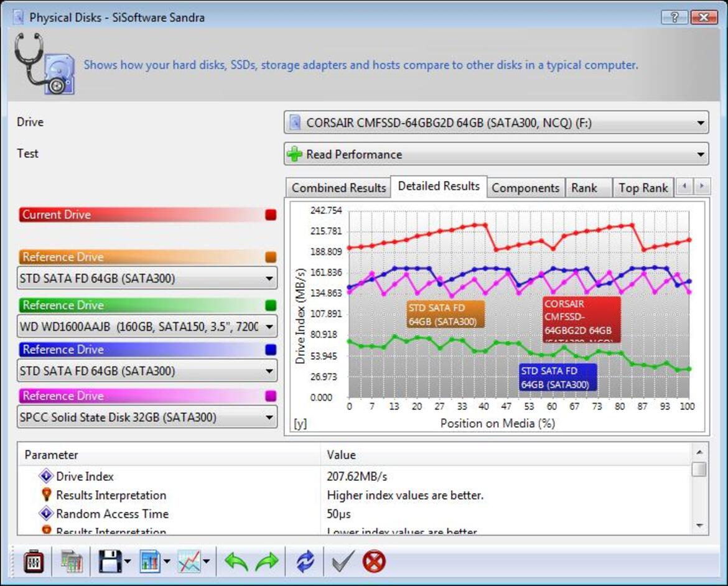Click the Results Interpretation lightbulb icon
Screen dimensions: 728x586
pyautogui.click(x=46, y=495)
